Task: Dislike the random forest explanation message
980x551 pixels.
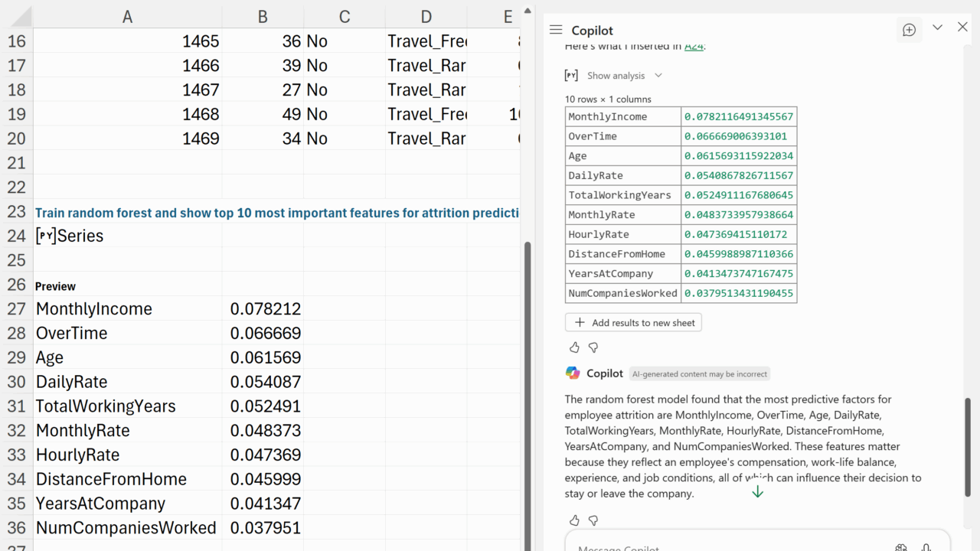Action: (593, 520)
